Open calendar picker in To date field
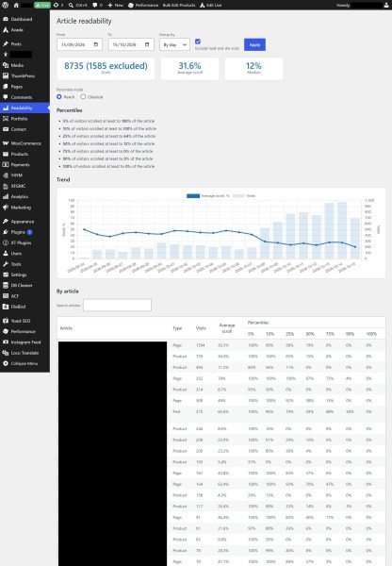The image size is (392, 566). 147,44
